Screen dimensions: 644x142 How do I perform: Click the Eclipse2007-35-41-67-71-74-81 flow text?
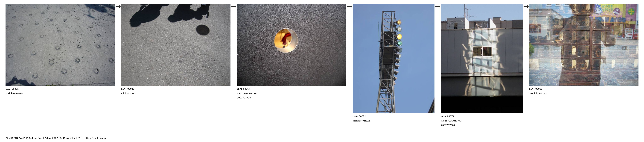coord(62,138)
